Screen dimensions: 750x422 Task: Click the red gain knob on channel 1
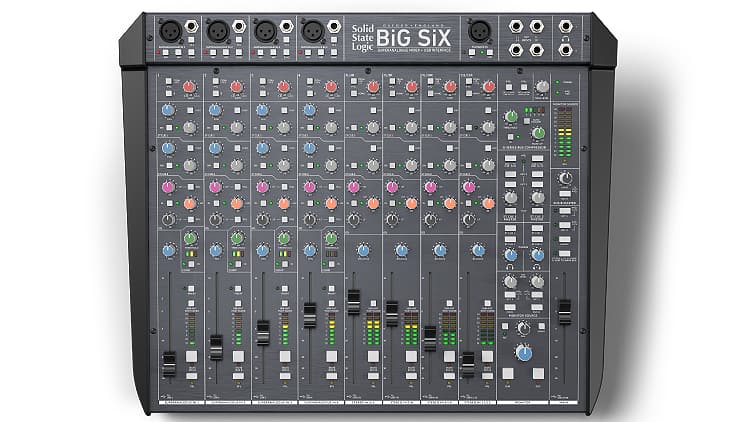point(189,87)
